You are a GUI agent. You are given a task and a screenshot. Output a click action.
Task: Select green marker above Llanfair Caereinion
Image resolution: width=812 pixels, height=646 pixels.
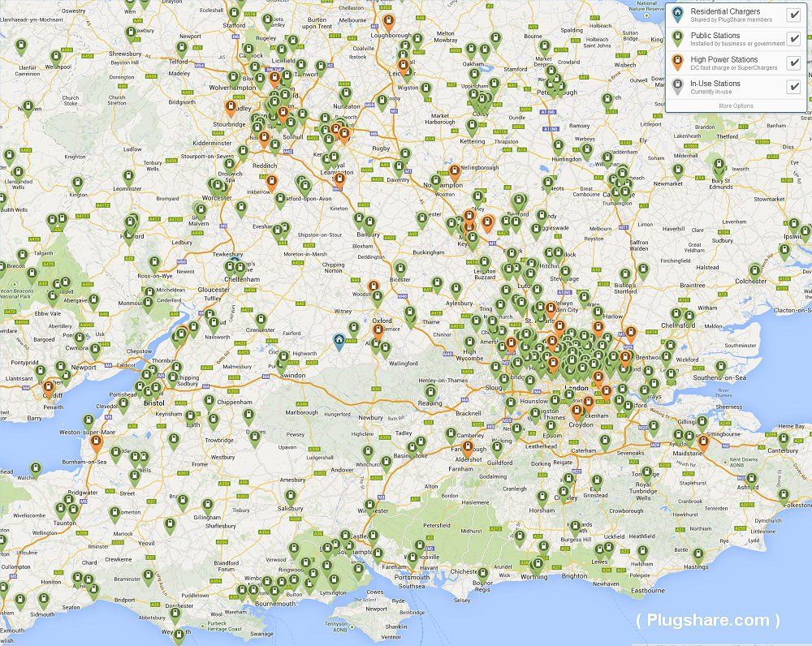coord(21,47)
